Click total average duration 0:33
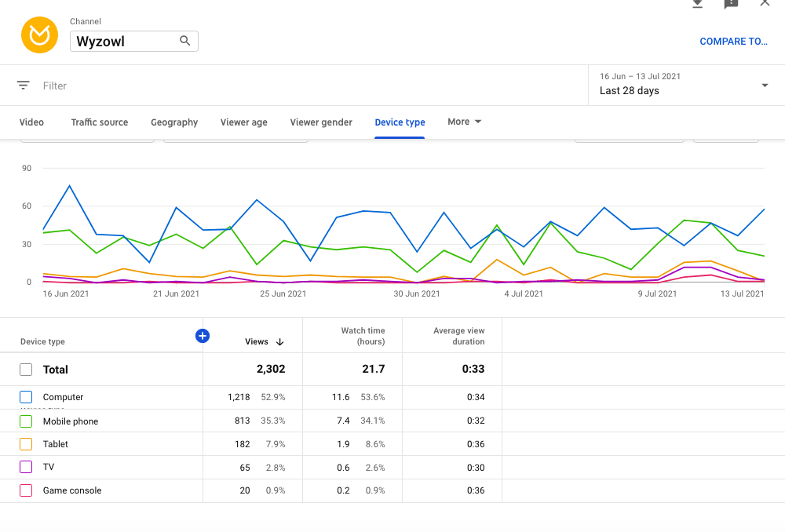 473,370
